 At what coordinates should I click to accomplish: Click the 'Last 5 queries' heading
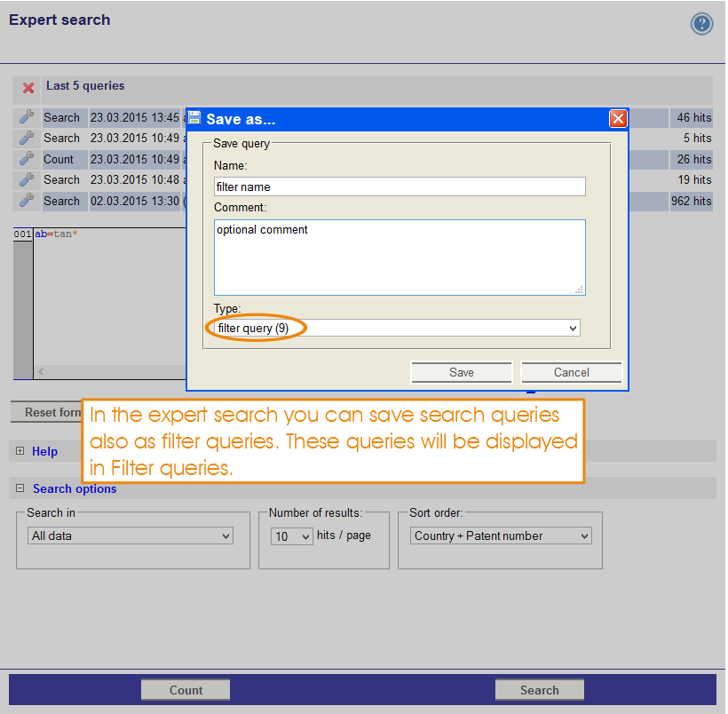(x=85, y=85)
